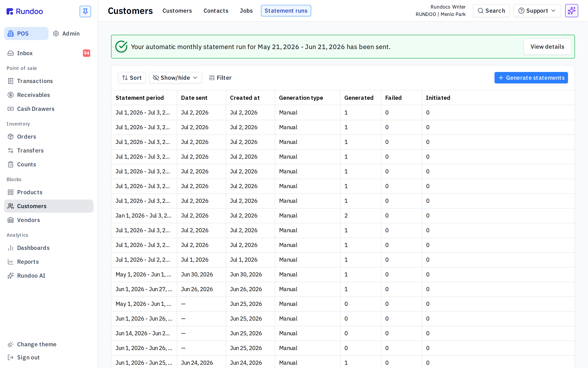Click the Support question mark icon
This screenshot has height=368, width=588.
[521, 11]
